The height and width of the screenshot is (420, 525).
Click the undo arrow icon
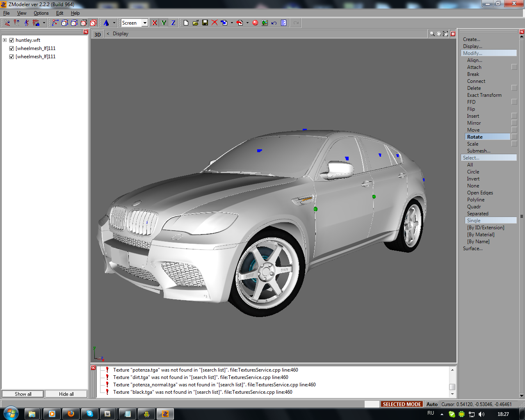274,23
